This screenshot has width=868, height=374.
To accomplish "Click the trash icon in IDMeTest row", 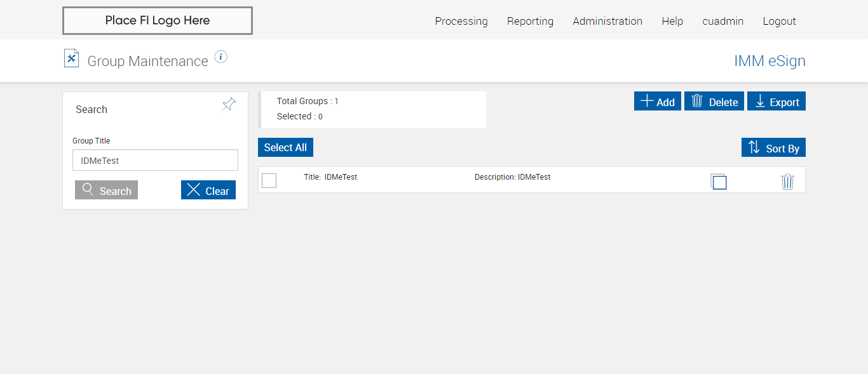I will pyautogui.click(x=787, y=182).
